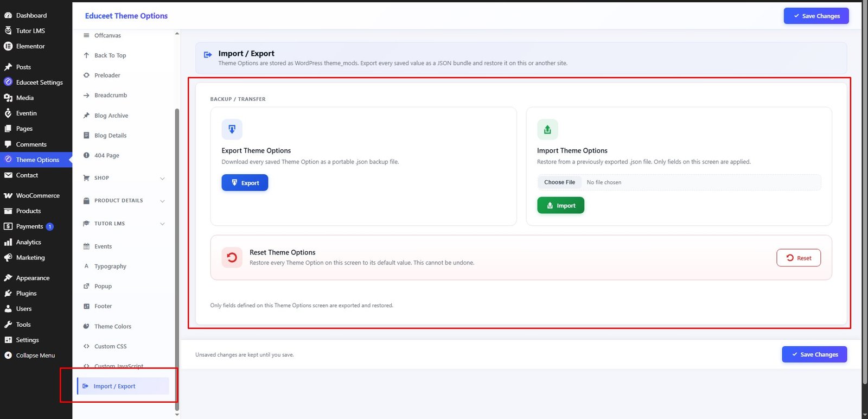This screenshot has width=868, height=419.
Task: Click the Tools wrench icon
Action: click(8, 325)
